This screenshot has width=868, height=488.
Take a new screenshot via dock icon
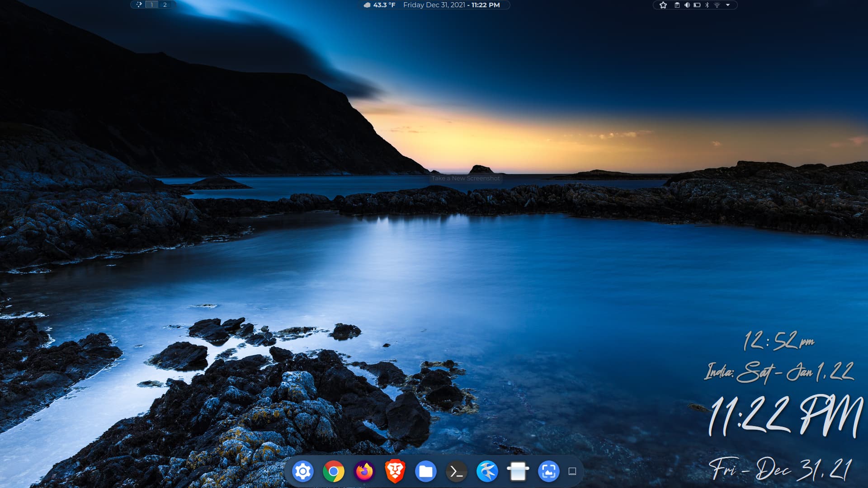pyautogui.click(x=549, y=471)
